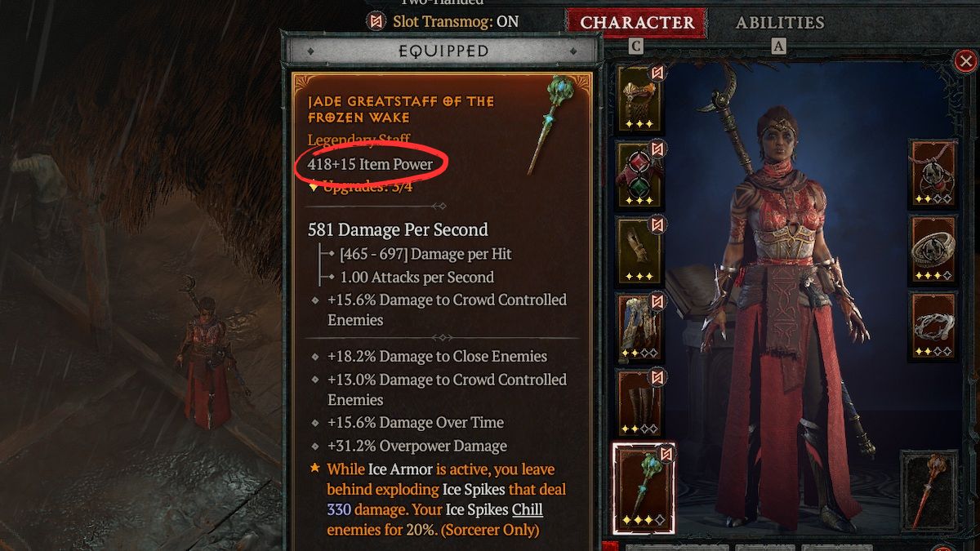This screenshot has height=551, width=980.
Task: Close the character panel with X
Action: (964, 61)
